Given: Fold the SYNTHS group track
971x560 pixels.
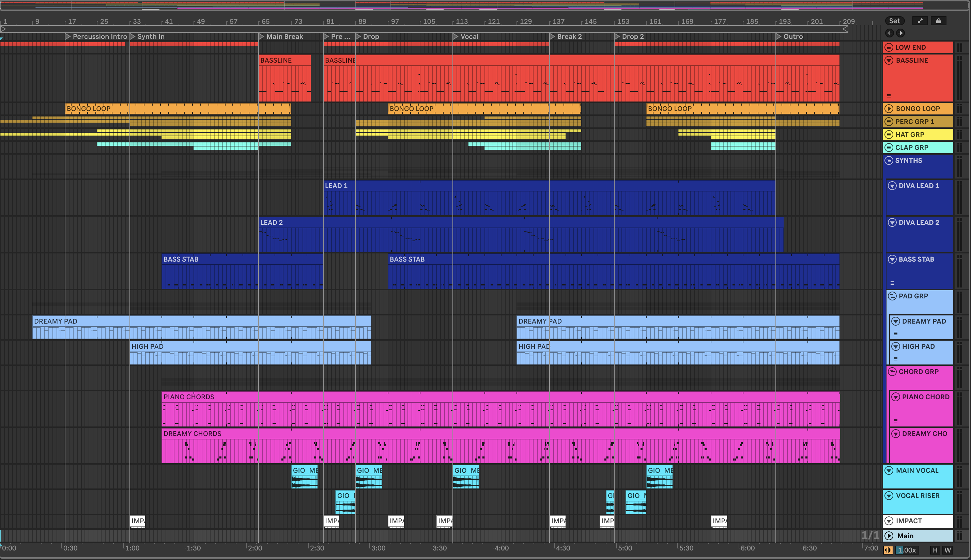Looking at the screenshot, I should (889, 160).
